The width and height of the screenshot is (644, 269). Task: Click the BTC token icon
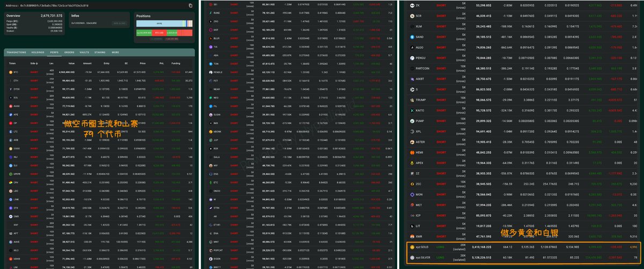[x=10, y=72]
